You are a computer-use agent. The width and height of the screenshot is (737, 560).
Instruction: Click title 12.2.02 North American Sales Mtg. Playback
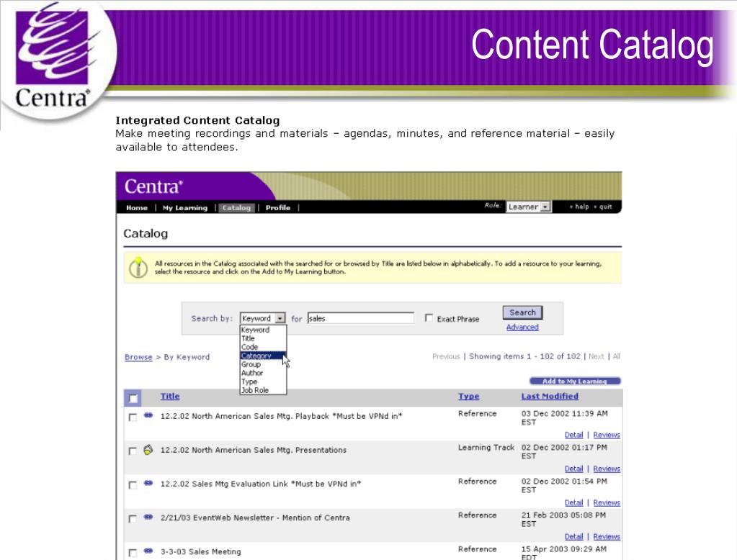(281, 416)
